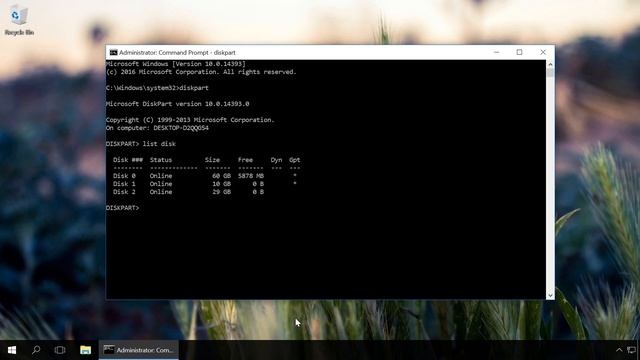Open the Windows Start menu
Screen dimensions: 640x360
[12, 350]
